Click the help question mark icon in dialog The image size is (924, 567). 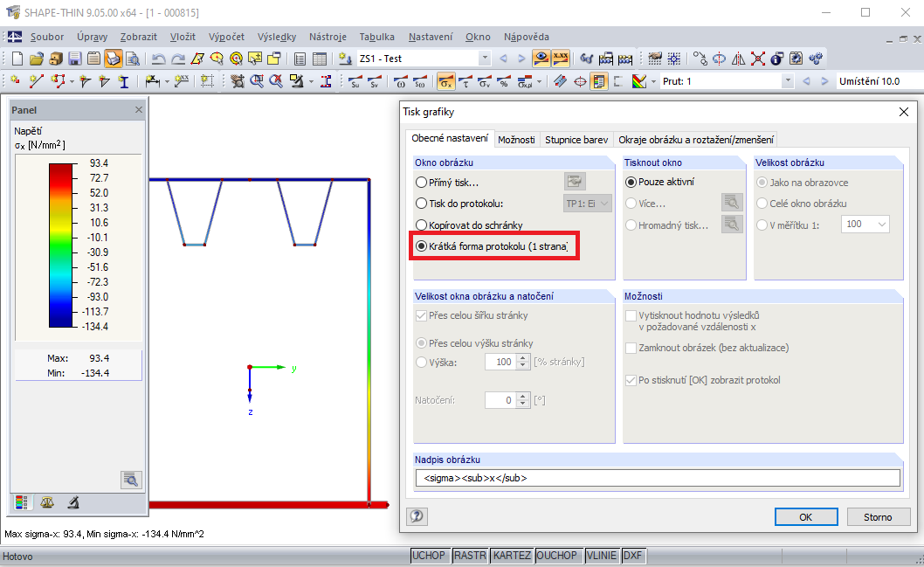pos(417,516)
